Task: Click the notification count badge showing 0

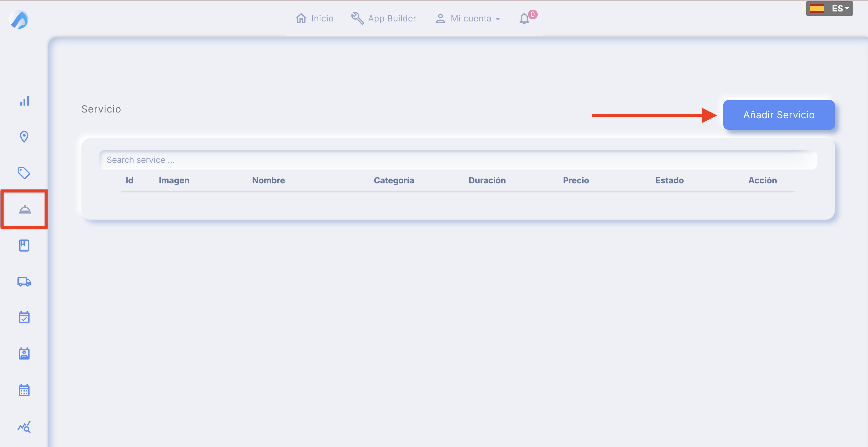Action: [x=532, y=14]
